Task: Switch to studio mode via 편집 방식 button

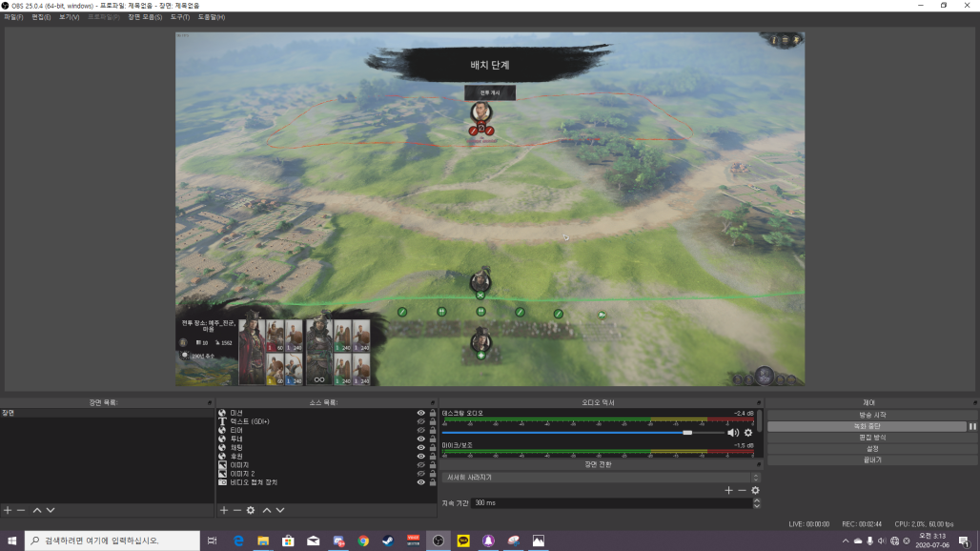Action: pyautogui.click(x=872, y=438)
